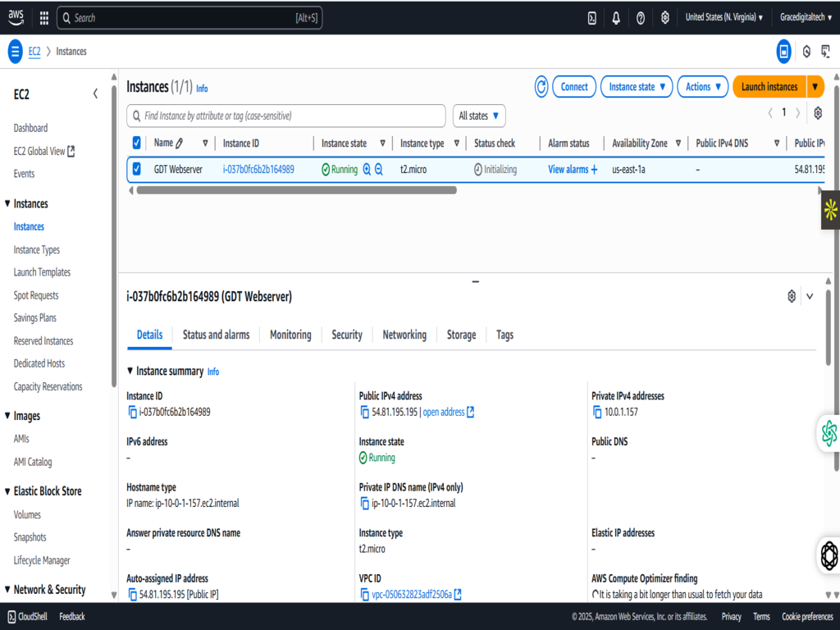Open top bar settings gear
The image size is (840, 630).
tap(664, 18)
